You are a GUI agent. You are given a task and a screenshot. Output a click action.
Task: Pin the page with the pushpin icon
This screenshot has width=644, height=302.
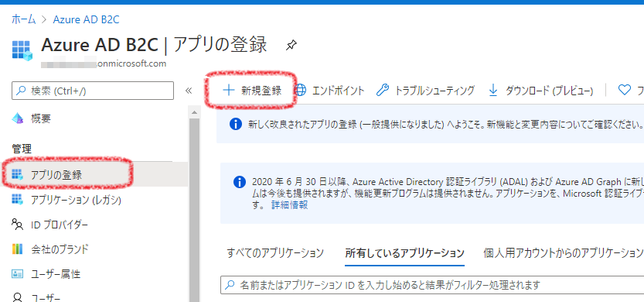(291, 45)
